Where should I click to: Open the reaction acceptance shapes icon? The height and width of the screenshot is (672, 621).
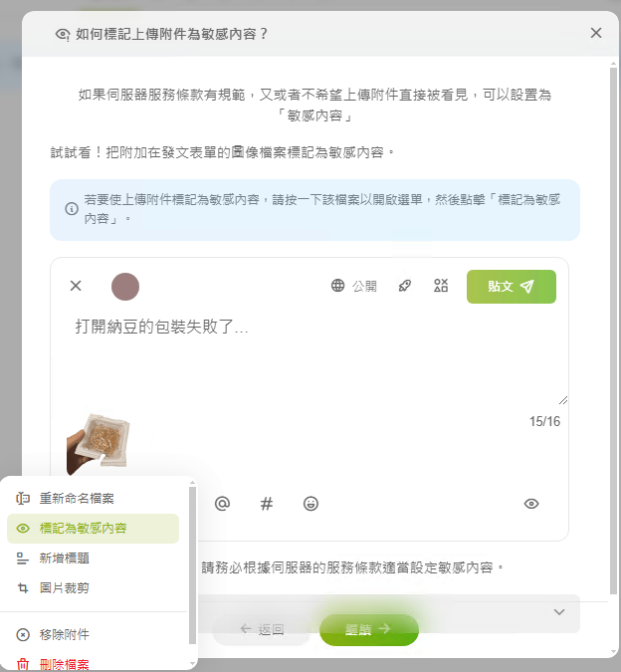tap(441, 286)
